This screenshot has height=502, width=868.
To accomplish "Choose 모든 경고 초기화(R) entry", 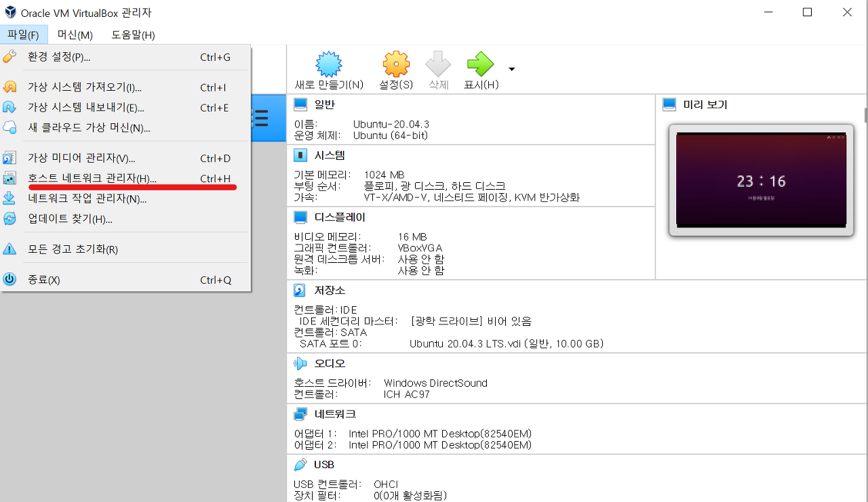I will coord(125,249).
